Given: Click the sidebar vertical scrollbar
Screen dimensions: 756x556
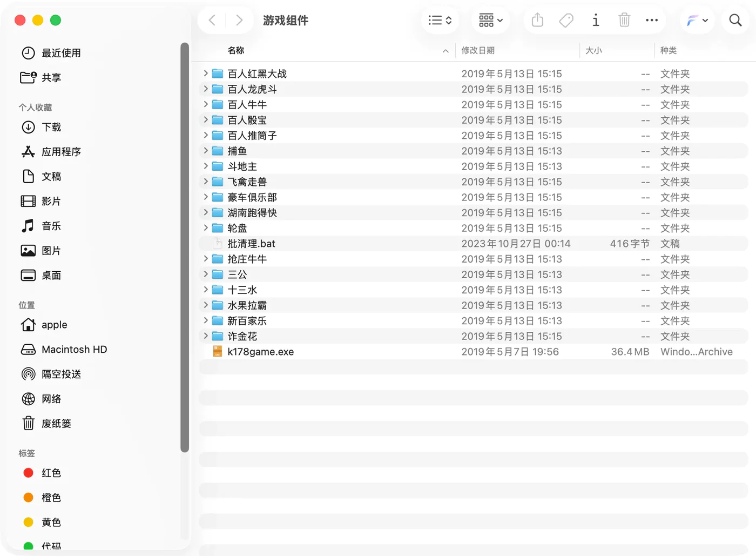Looking at the screenshot, I should 185,247.
